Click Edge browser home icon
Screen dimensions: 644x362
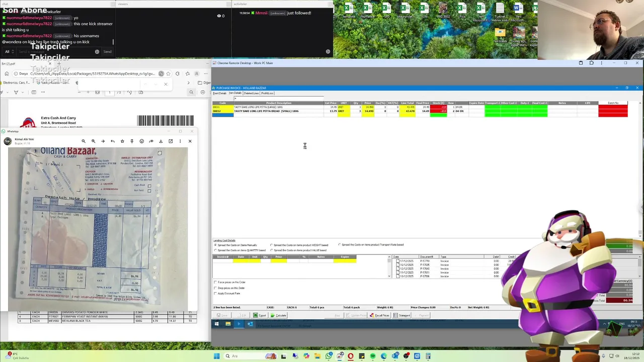click(7, 74)
